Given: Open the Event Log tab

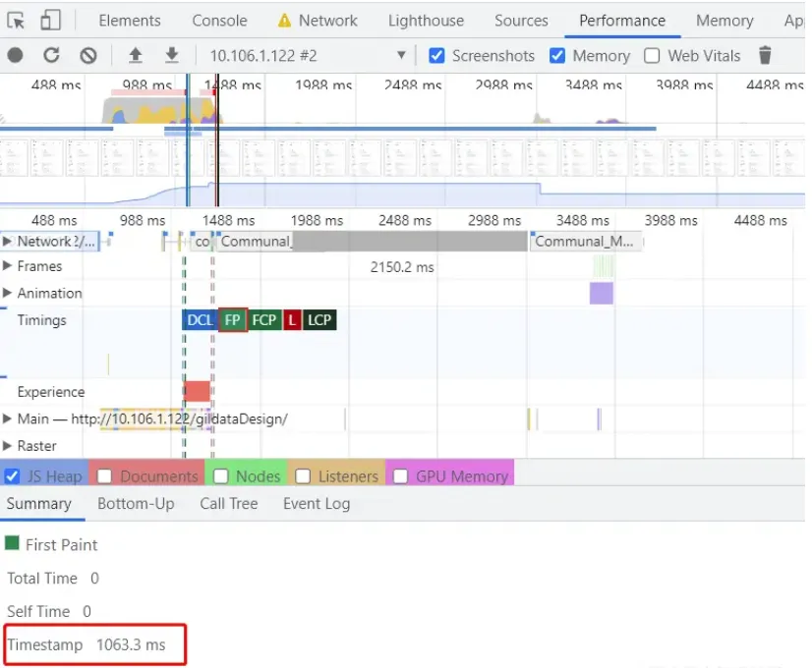Looking at the screenshot, I should click(x=316, y=504).
